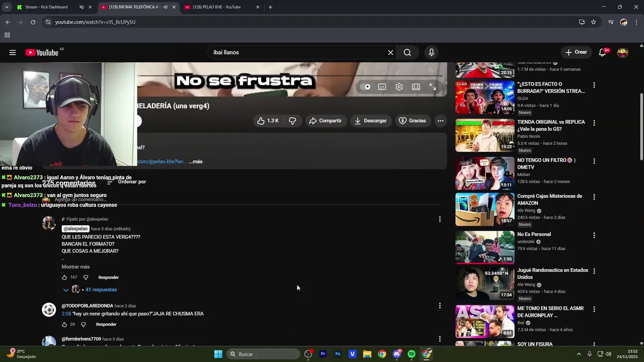
Task: Start voice search with microphone icon
Action: [x=431, y=52]
